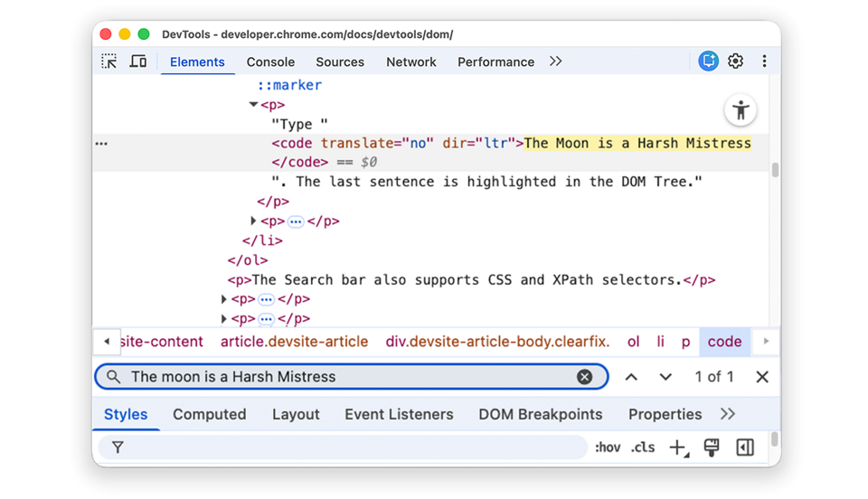Click the accessibility tree view button
Screen dimensions: 868x499
(x=741, y=110)
